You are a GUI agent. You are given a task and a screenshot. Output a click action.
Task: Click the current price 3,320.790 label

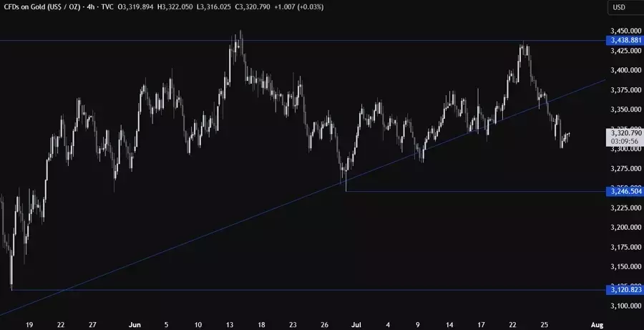click(x=624, y=132)
